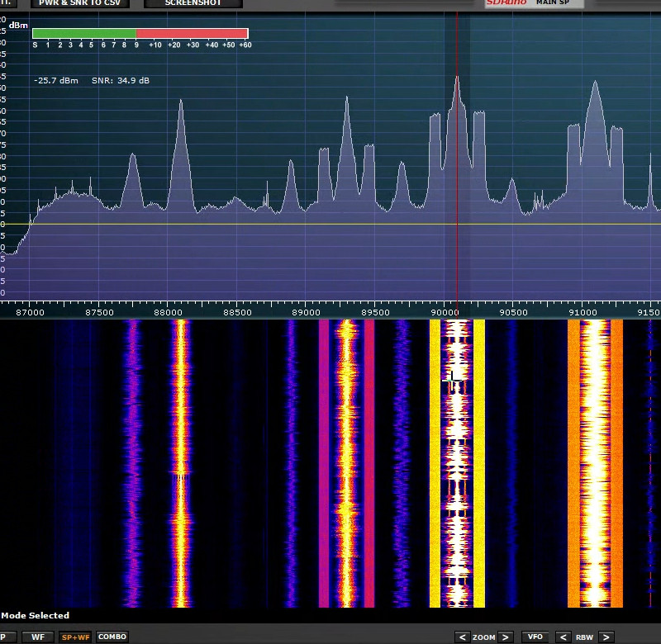Click the SDRuno MAIN SP title label

pos(534,3)
